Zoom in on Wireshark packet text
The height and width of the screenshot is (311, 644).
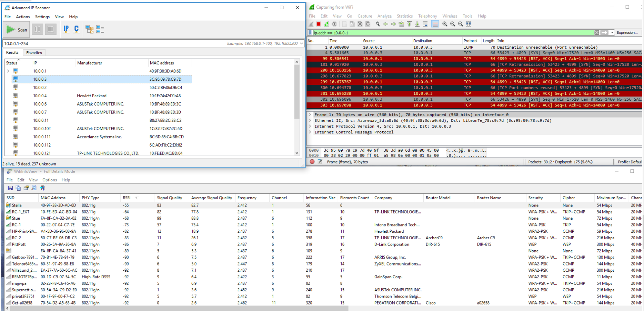(x=445, y=24)
